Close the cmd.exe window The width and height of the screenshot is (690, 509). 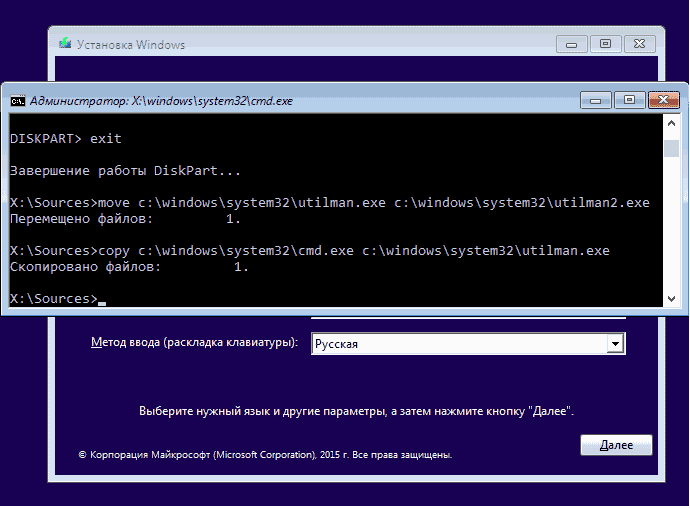coord(664,100)
